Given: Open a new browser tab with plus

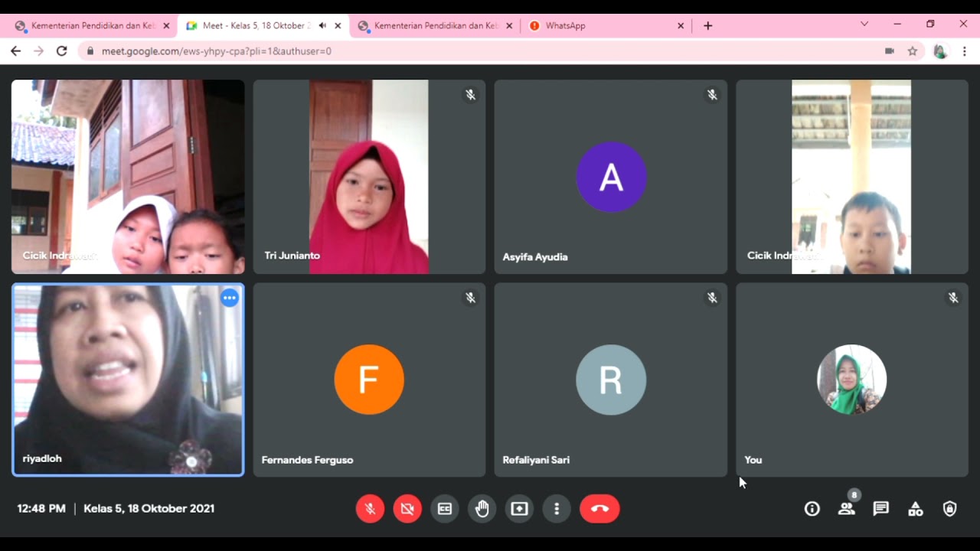Looking at the screenshot, I should (708, 25).
